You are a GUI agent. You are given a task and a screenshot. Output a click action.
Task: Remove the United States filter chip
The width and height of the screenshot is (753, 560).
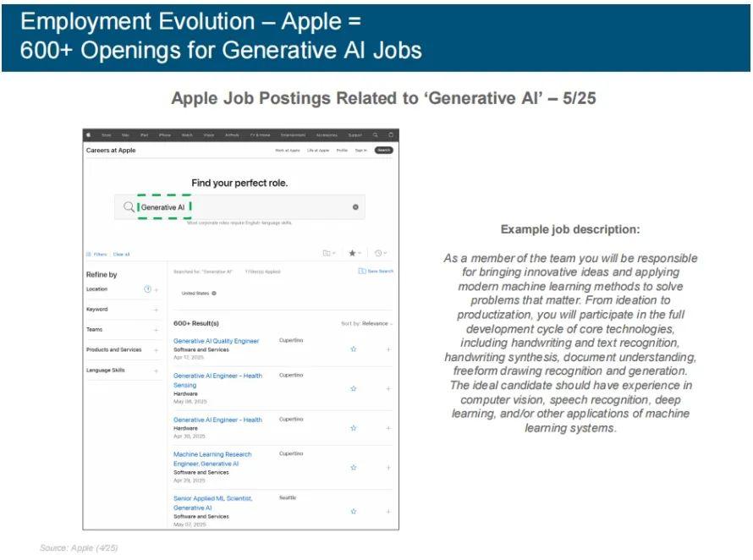tap(214, 293)
